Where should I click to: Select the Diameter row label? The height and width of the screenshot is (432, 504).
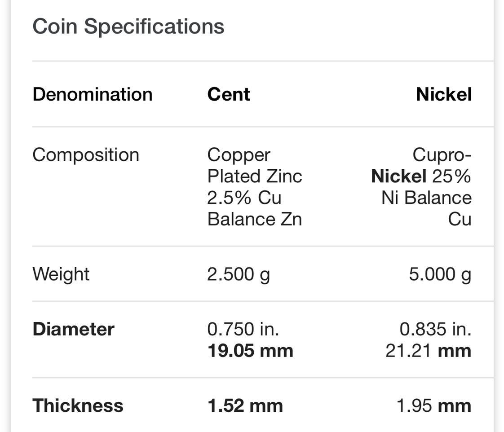point(73,329)
